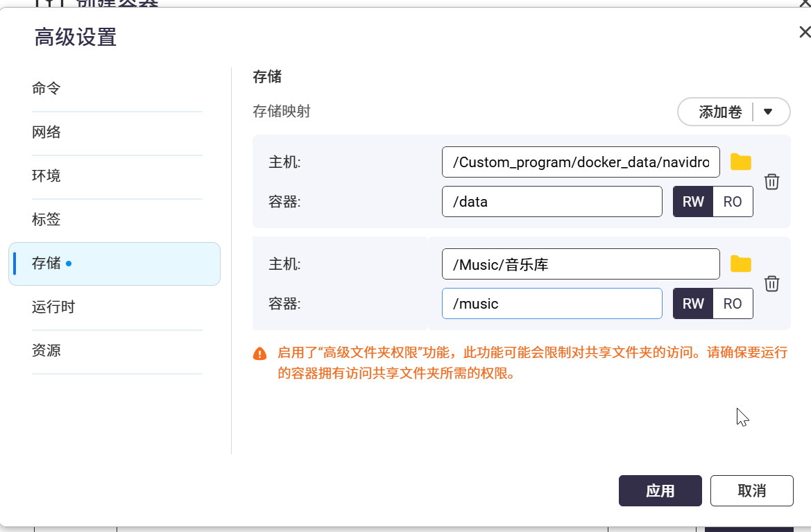The height and width of the screenshot is (532, 811).
Task: Click the 取消 button
Action: point(751,491)
